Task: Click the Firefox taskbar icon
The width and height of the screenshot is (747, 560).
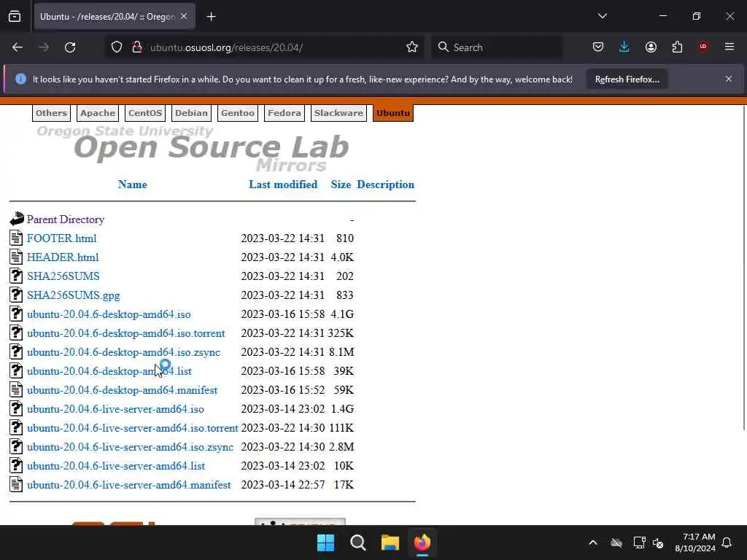Action: 422,542
